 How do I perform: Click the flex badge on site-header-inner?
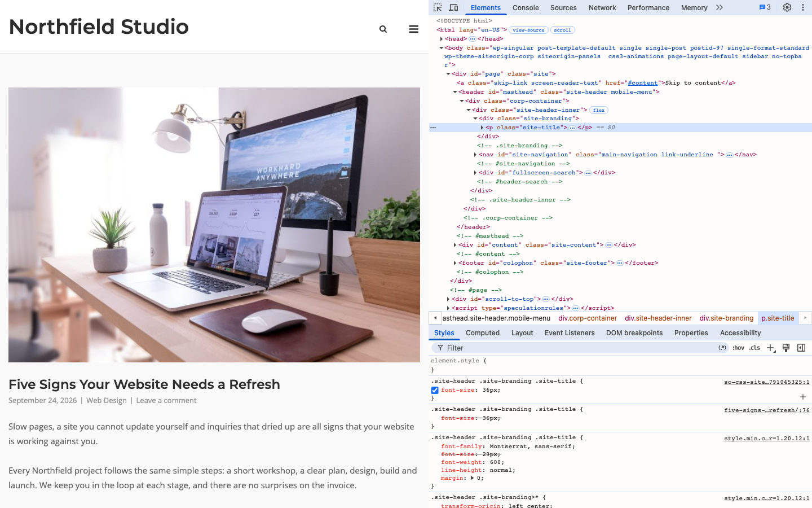(599, 110)
